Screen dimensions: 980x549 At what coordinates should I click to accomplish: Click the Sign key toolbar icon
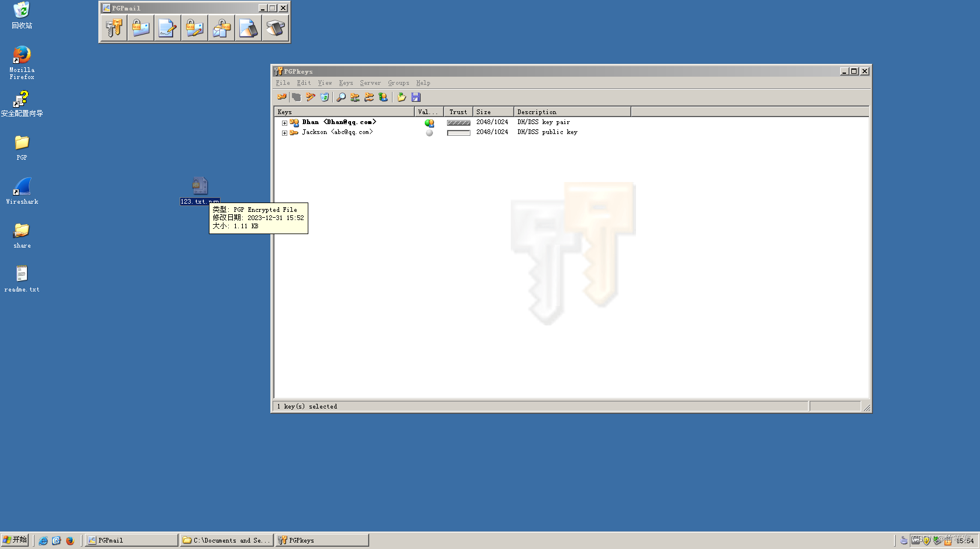pyautogui.click(x=311, y=97)
